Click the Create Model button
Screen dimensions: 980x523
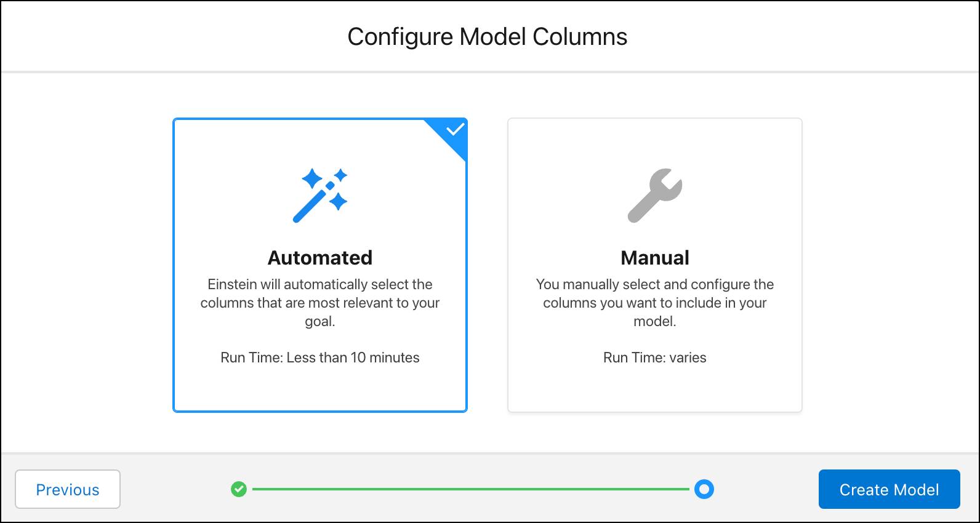click(890, 489)
